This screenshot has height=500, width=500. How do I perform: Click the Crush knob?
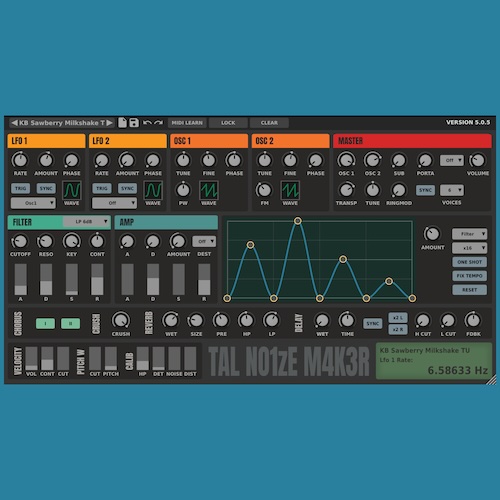click(x=121, y=320)
